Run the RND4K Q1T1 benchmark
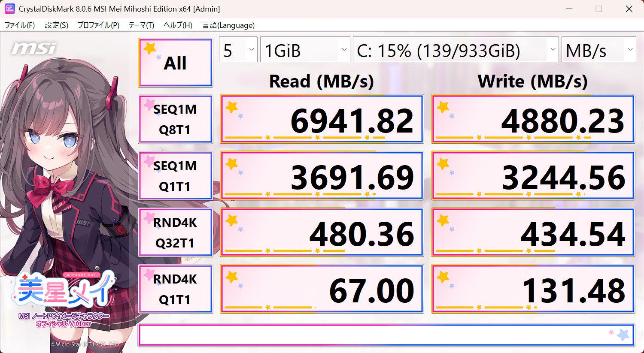The width and height of the screenshot is (644, 353). [x=175, y=288]
